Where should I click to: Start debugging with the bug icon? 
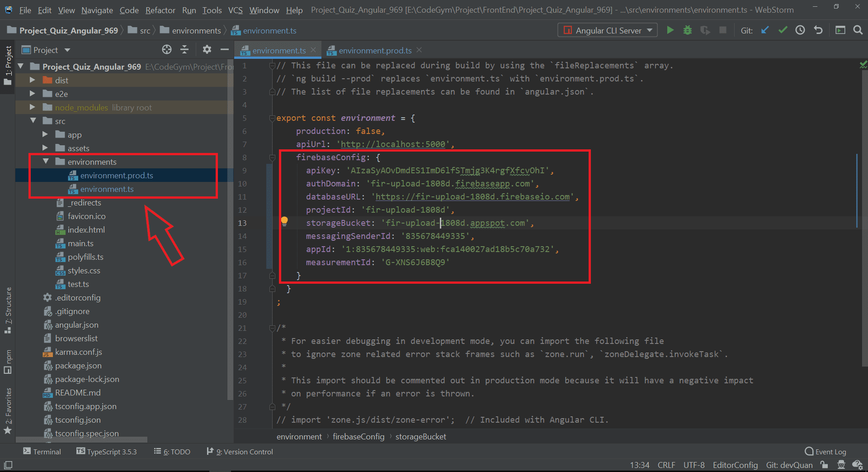coord(687,30)
